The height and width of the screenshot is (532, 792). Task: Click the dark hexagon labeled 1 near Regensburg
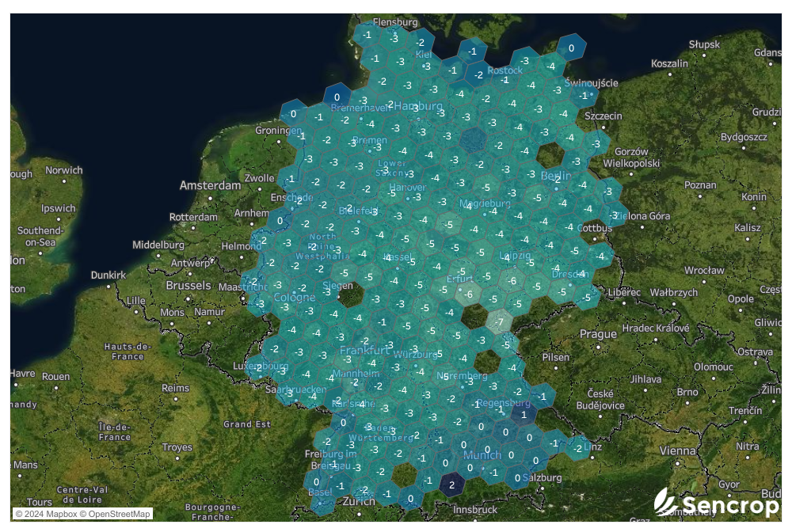click(524, 415)
